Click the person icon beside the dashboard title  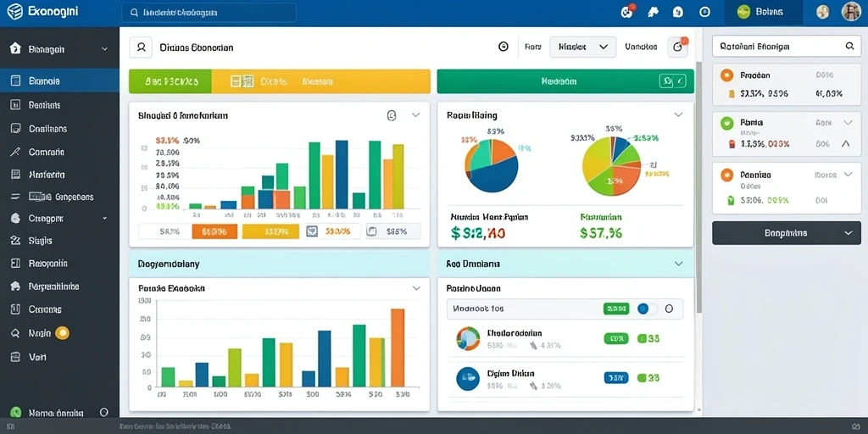click(x=141, y=47)
